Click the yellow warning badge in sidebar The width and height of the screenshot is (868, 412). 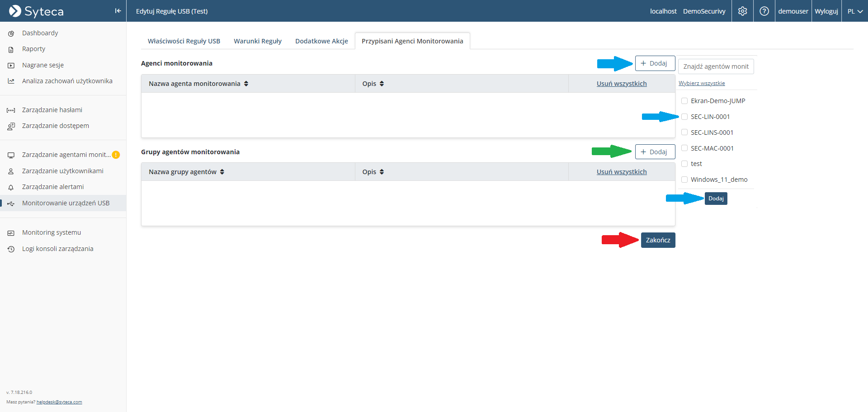point(116,155)
